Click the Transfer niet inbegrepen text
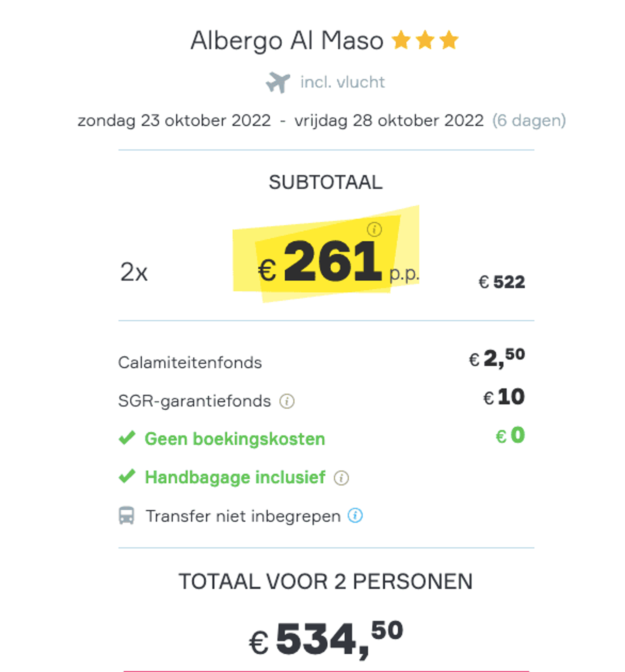The image size is (625, 672). (243, 516)
